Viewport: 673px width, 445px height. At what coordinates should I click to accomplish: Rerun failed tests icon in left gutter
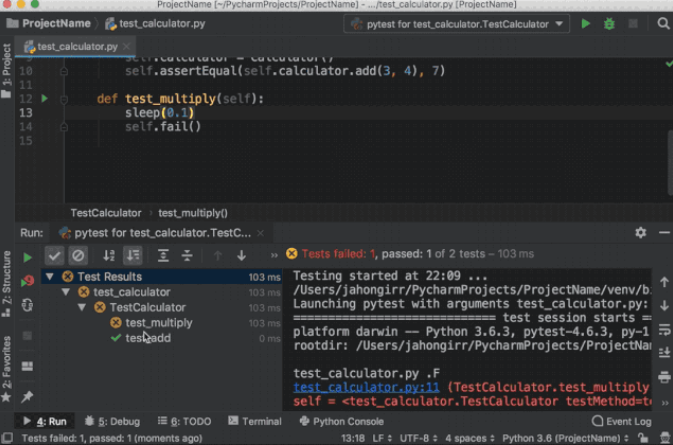pos(27,281)
